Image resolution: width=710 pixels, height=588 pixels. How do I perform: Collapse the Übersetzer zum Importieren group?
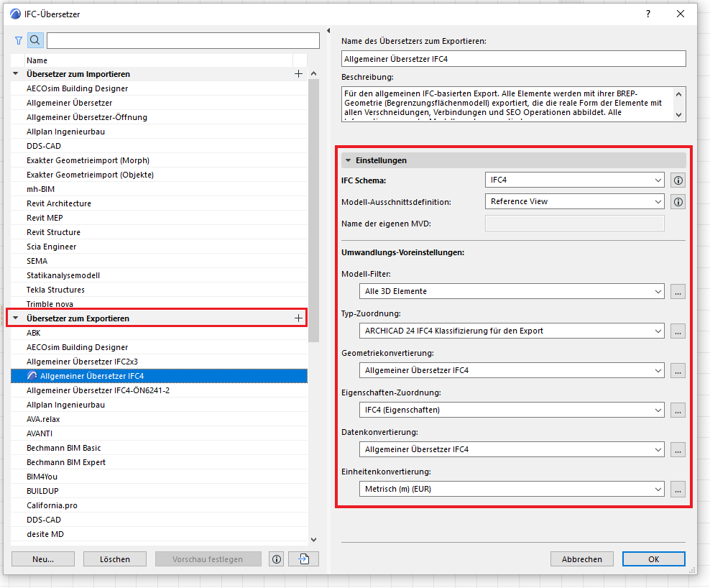tap(16, 74)
